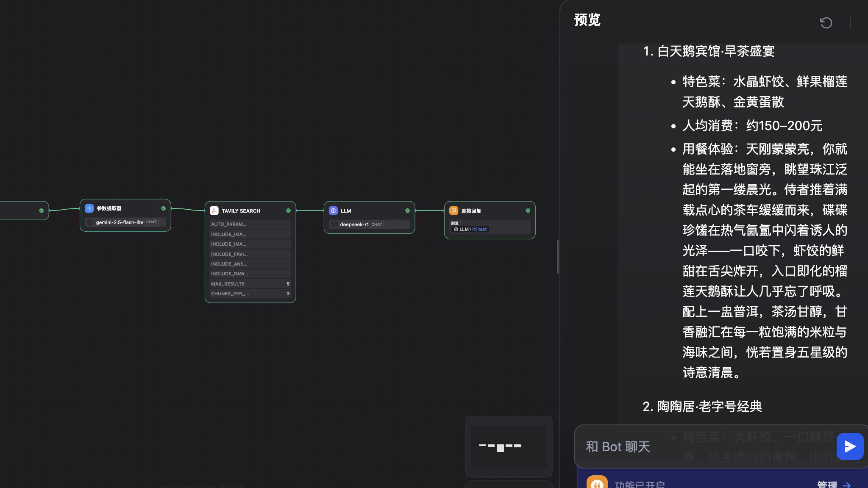The height and width of the screenshot is (488, 868).
Task: Select INCLUDE_ANS row in Tavily node
Action: (x=250, y=264)
